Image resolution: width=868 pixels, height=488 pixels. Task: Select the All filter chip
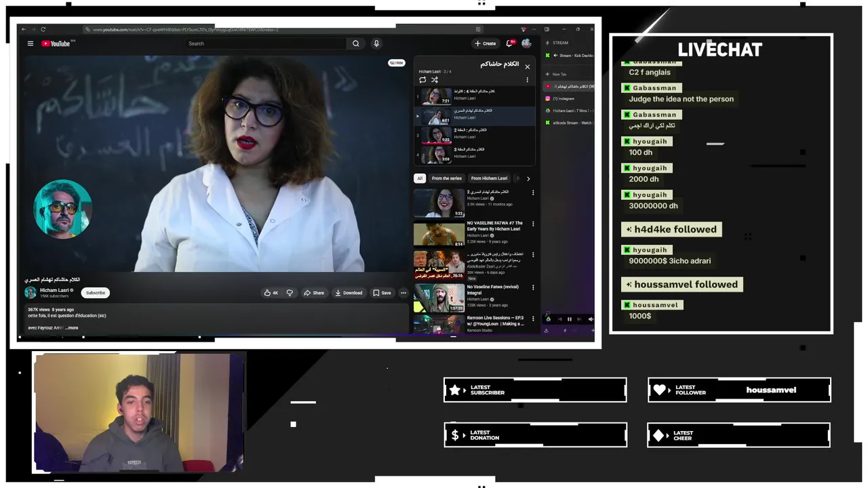(419, 178)
